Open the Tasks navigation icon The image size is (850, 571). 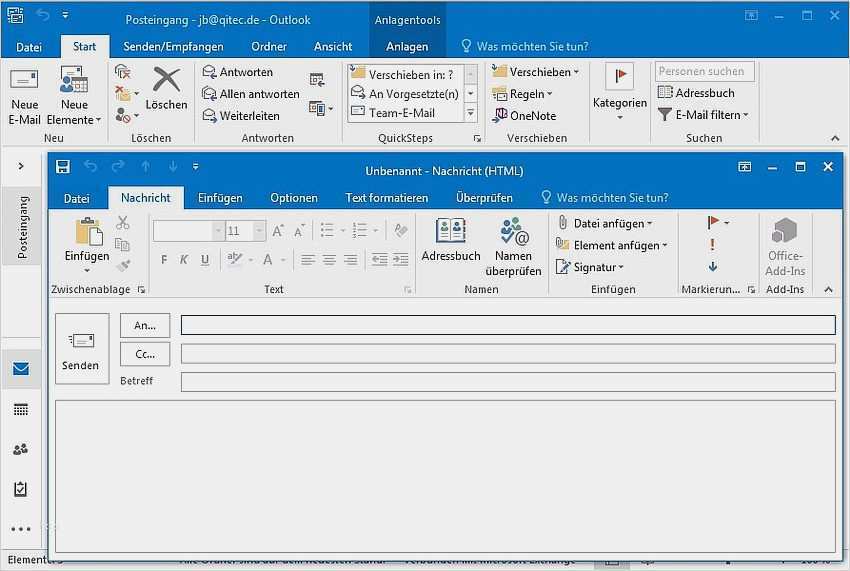pyautogui.click(x=21, y=489)
